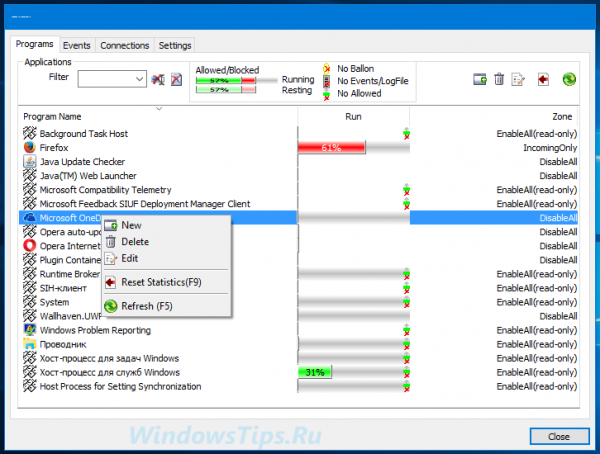Click the System row icon
This screenshot has height=454, width=600.
coord(29,302)
